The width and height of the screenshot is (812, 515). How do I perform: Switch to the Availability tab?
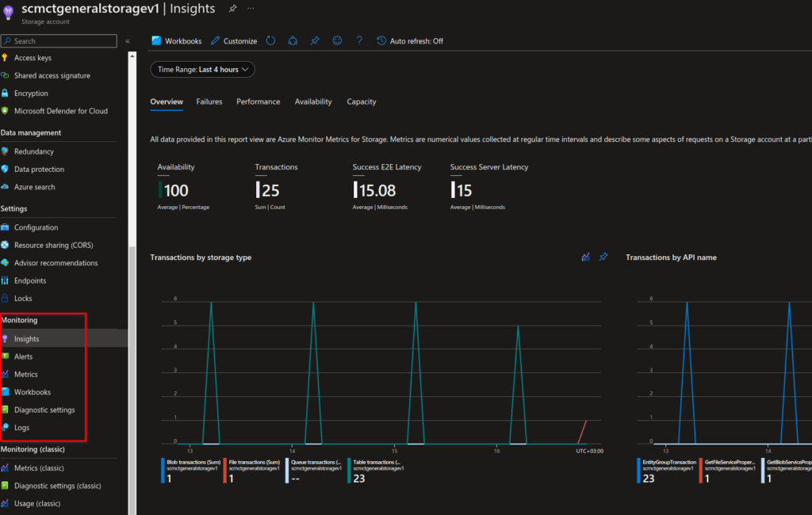[313, 101]
